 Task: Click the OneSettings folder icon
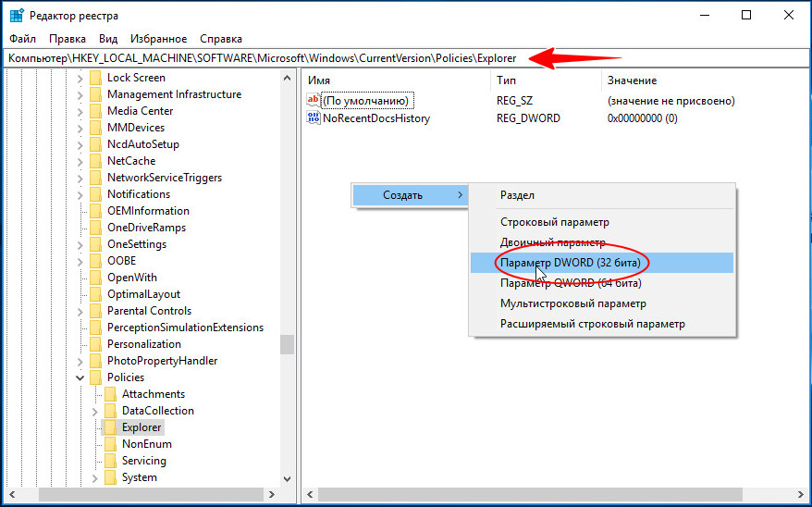tap(96, 244)
